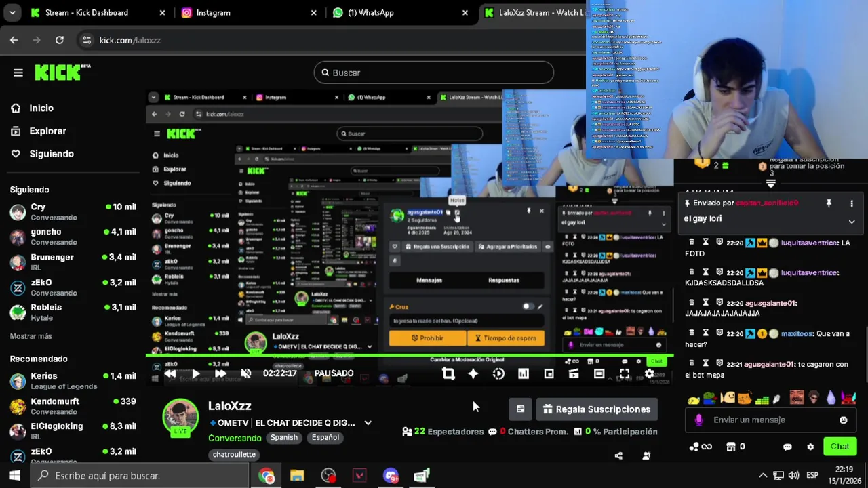Click the Conversando category link under the title
The image size is (868, 488).
point(235,438)
